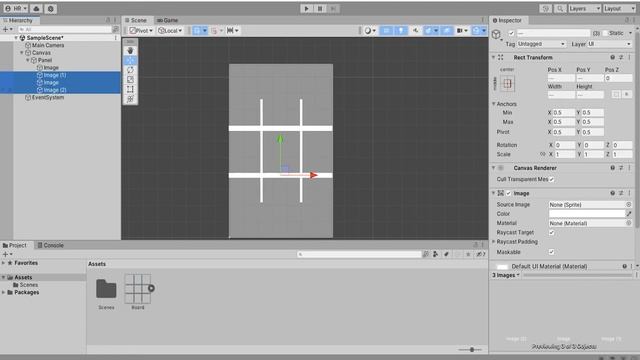Toggle scene lighting bulb icon

[401, 31]
